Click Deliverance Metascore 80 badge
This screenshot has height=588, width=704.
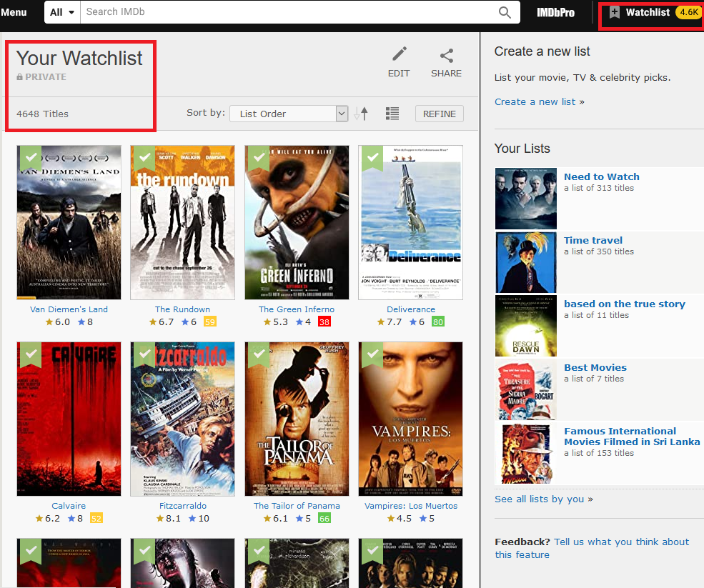437,322
